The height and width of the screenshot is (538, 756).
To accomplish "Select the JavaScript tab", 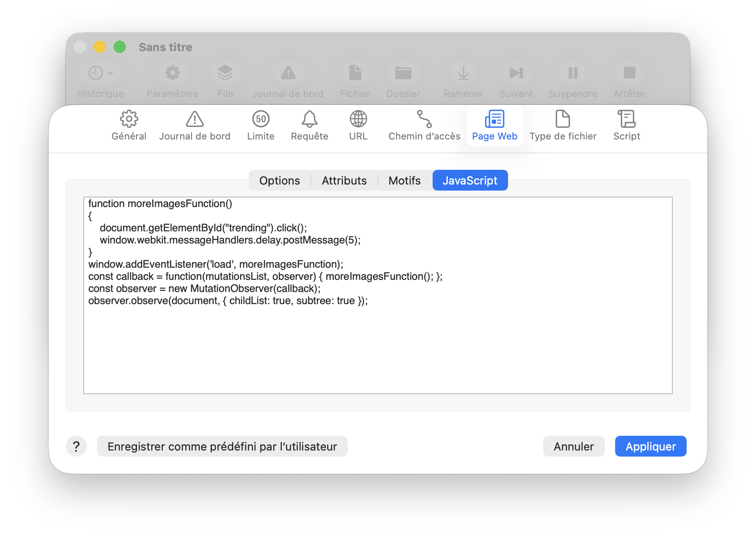I will (x=470, y=181).
